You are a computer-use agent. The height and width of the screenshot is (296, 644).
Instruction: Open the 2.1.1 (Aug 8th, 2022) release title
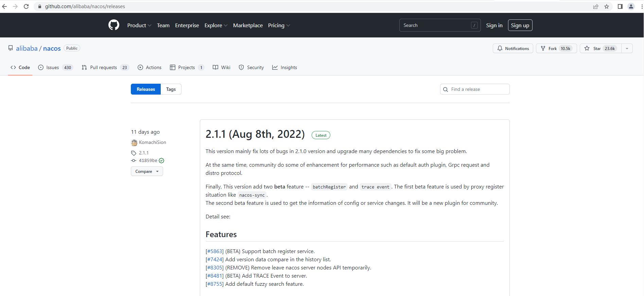[255, 134]
